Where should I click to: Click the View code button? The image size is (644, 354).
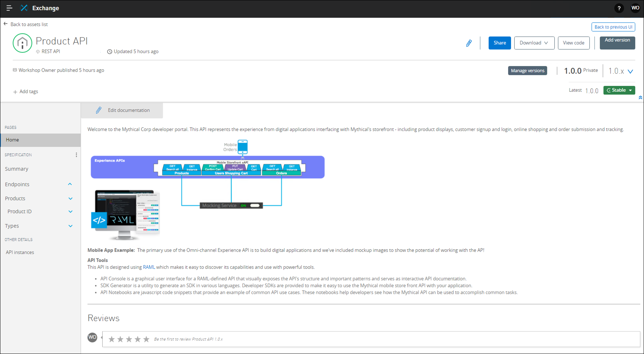[574, 43]
